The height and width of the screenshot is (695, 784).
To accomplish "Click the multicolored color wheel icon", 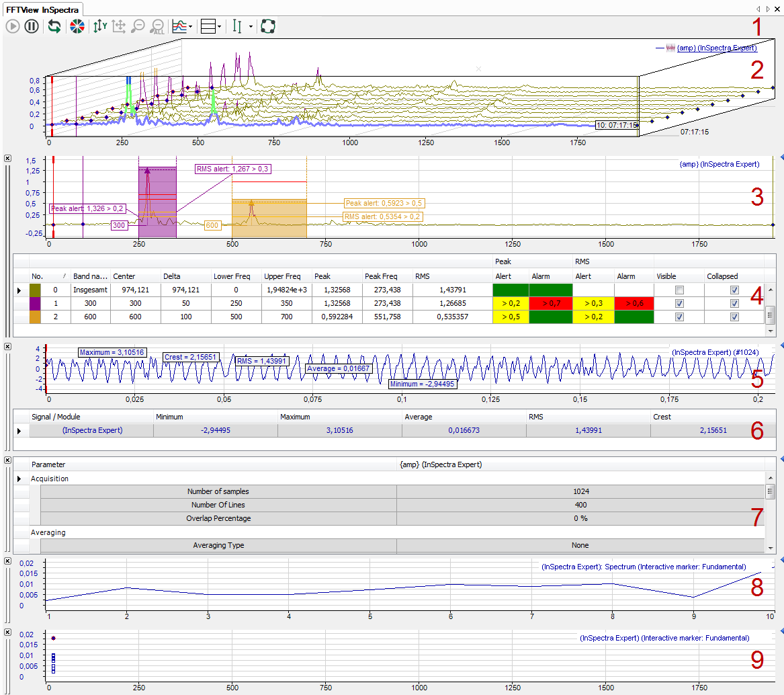I will coord(77,27).
